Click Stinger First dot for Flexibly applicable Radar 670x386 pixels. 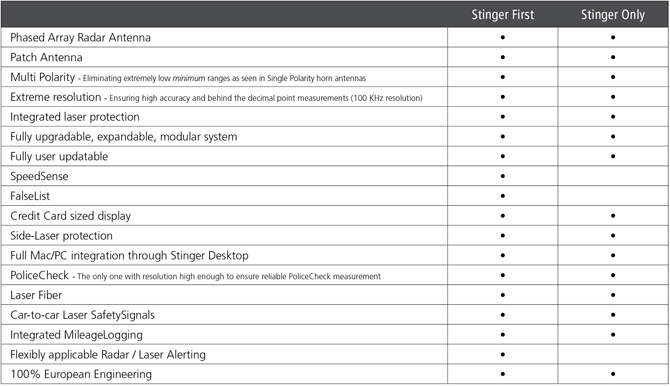coord(502,354)
